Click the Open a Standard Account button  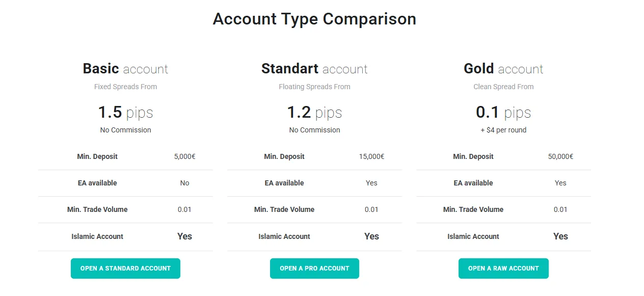pyautogui.click(x=125, y=268)
